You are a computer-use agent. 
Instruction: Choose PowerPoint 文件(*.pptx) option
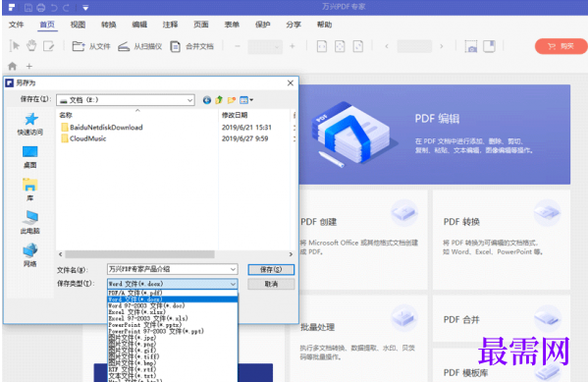173,325
